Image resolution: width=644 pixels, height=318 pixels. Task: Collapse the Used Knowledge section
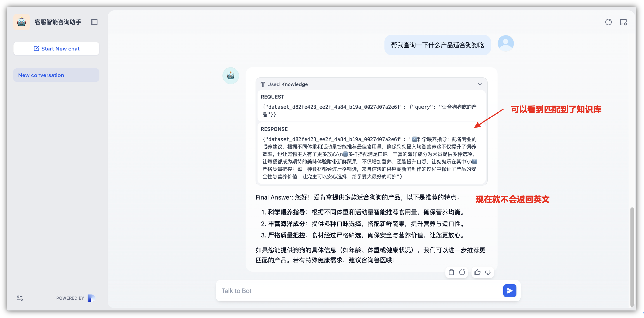pyautogui.click(x=480, y=84)
